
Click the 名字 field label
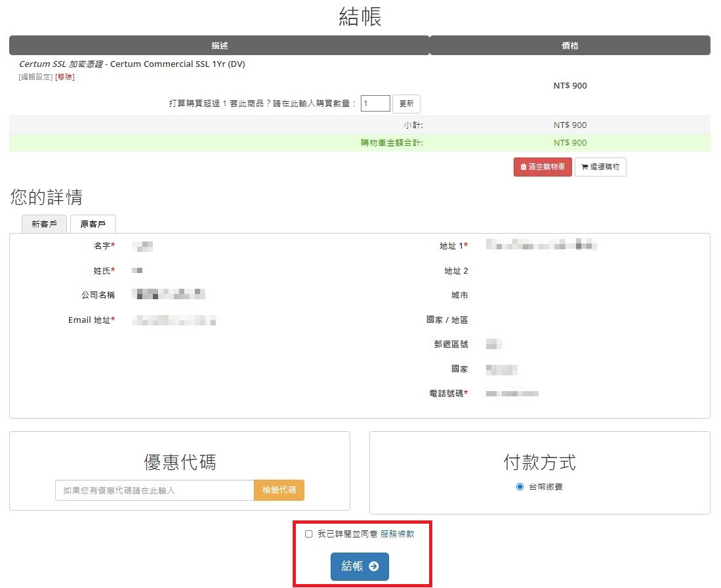pos(104,245)
